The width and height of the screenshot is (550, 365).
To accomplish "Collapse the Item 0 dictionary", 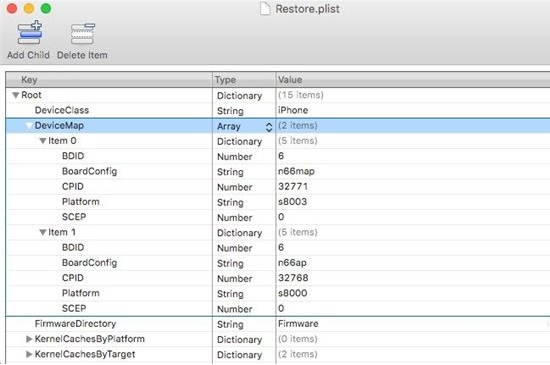I will coord(43,141).
